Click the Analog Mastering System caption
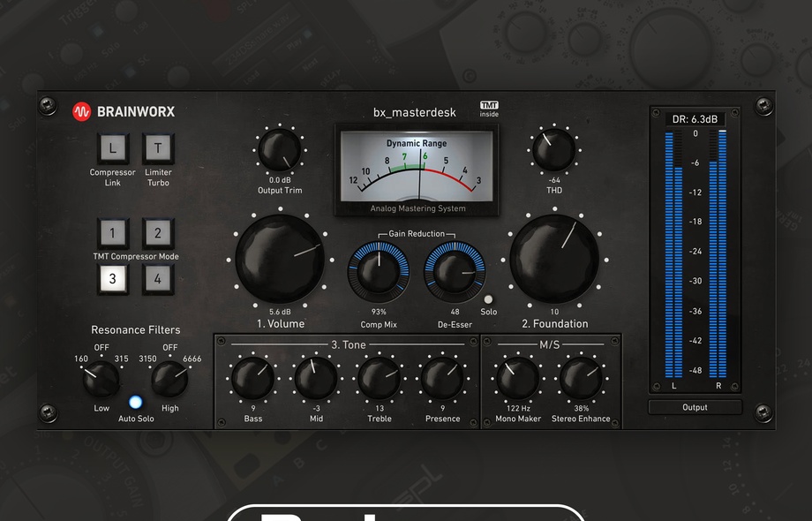The width and height of the screenshot is (812, 521). pyautogui.click(x=417, y=208)
